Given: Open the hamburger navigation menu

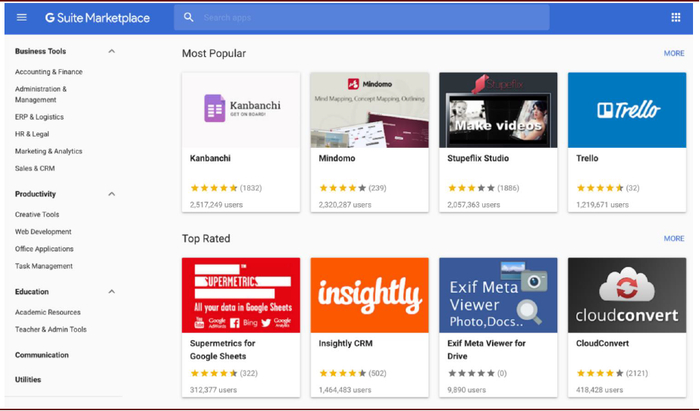Looking at the screenshot, I should coord(21,17).
